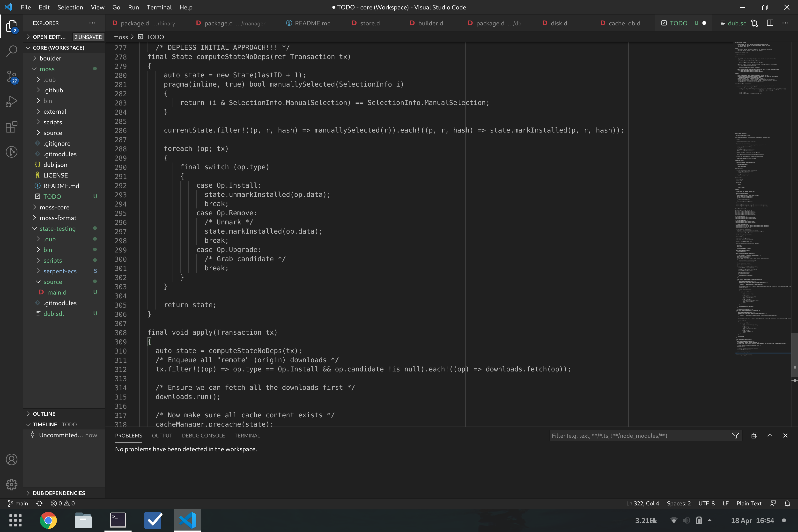This screenshot has height=532, width=798.
Task: Click the main branch indicator in status bar
Action: coord(18,503)
